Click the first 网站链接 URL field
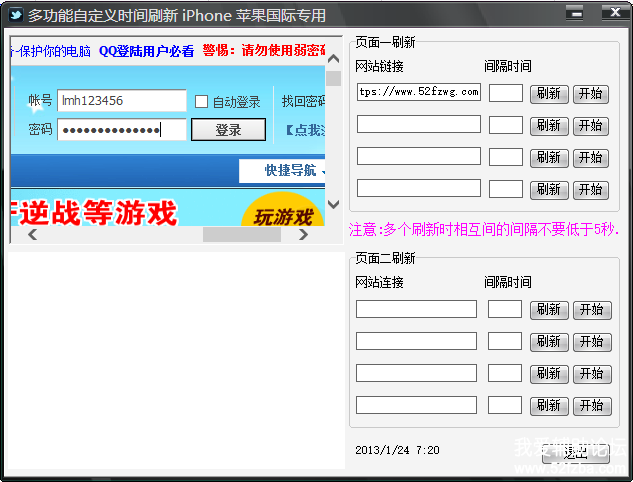 coord(418,93)
